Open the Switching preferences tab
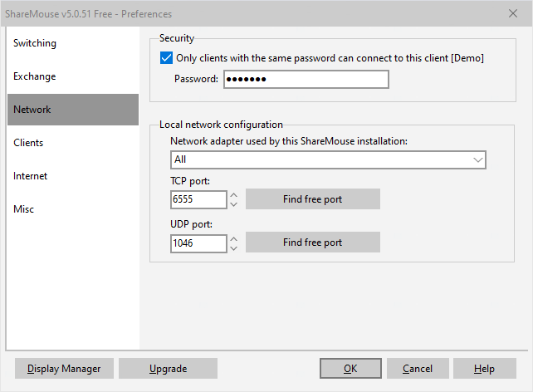 tap(73, 43)
